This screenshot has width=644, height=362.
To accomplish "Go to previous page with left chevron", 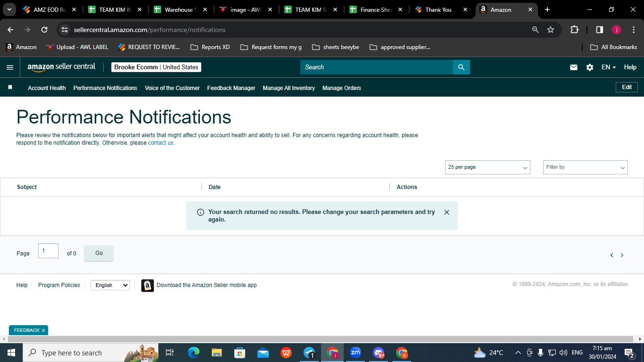I will pyautogui.click(x=612, y=255).
